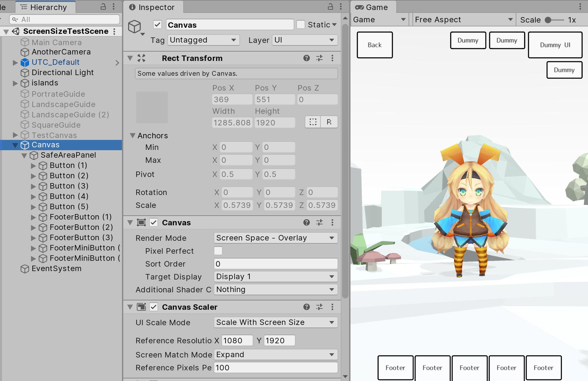Click the Game view Scale slider handle
Screen dimensions: 588x381
548,20
